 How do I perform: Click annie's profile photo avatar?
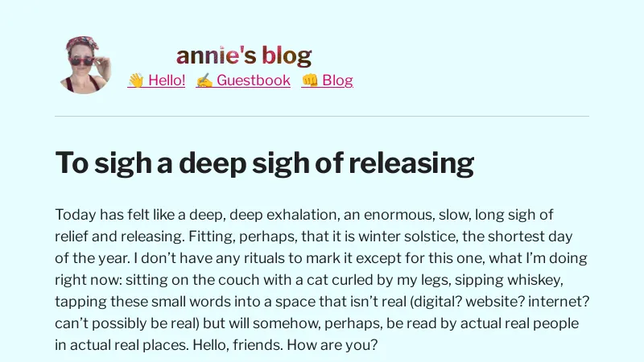click(85, 65)
